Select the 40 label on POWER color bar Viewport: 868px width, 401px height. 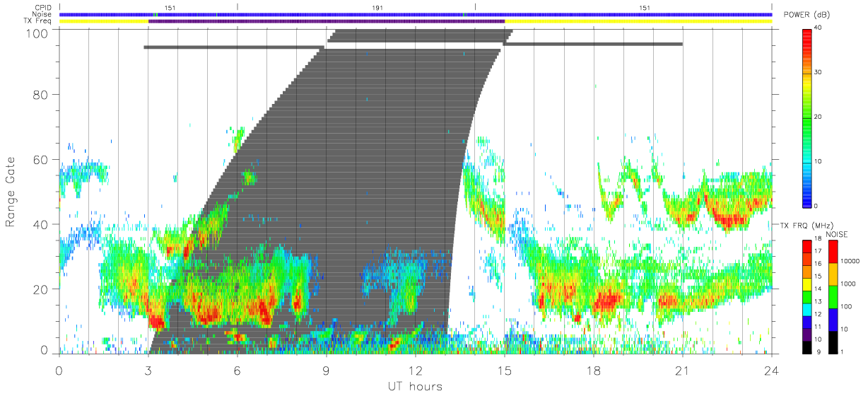pos(818,28)
